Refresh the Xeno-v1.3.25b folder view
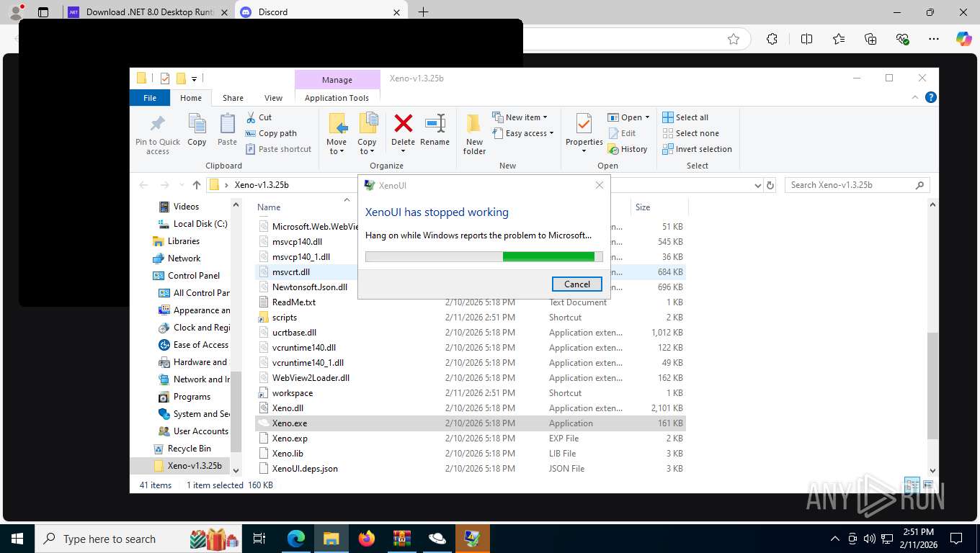The width and height of the screenshot is (980, 553). (x=770, y=185)
